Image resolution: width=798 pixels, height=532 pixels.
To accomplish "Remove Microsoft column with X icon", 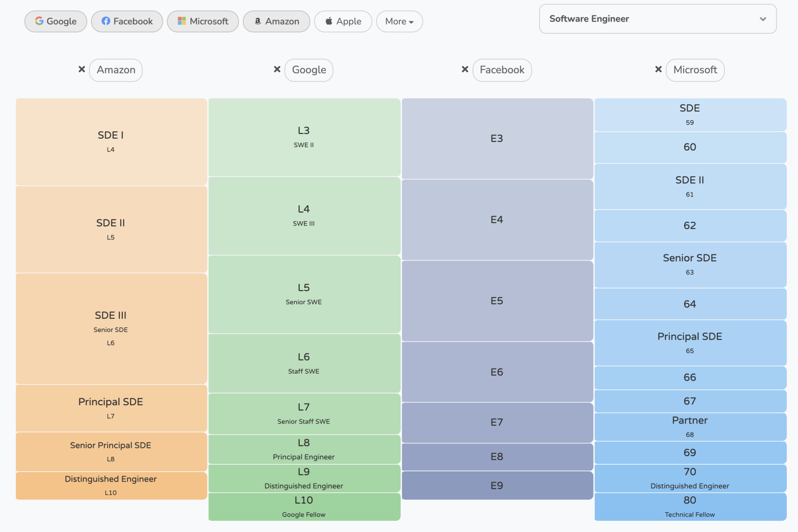I will (658, 69).
